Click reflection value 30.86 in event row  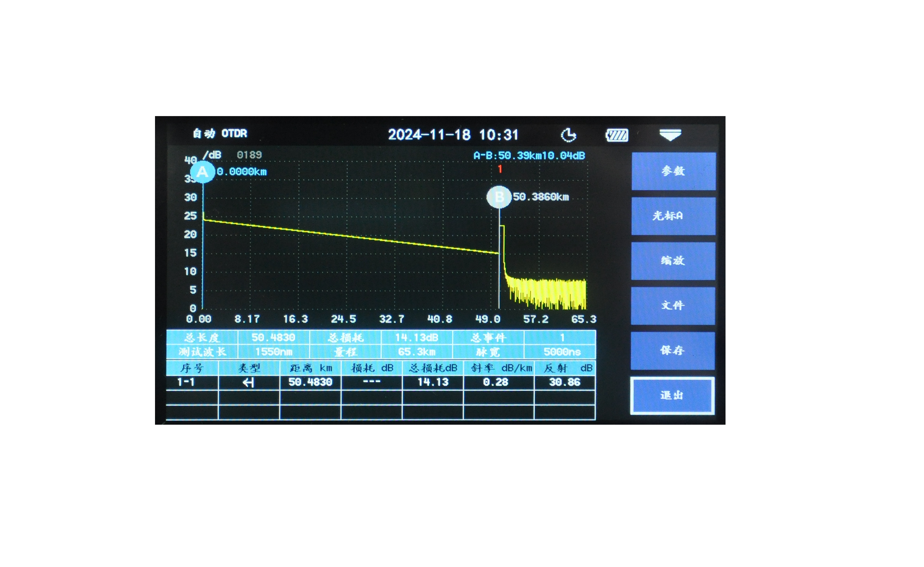[564, 382]
